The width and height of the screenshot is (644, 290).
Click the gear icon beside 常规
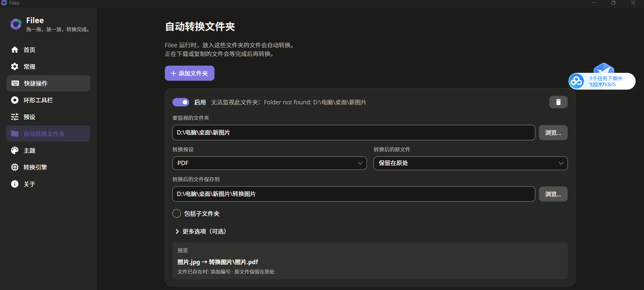[15, 66]
